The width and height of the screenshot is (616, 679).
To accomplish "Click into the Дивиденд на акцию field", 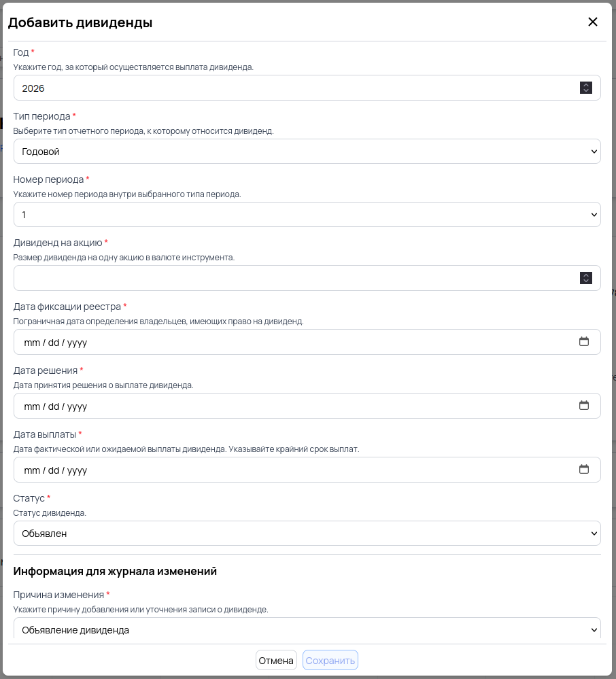I will [x=292, y=278].
